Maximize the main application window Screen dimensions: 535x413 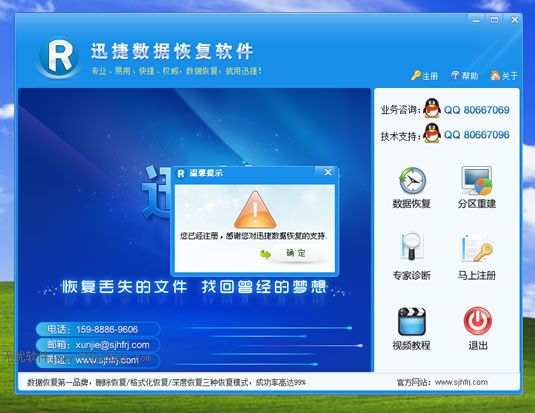coord(494,20)
